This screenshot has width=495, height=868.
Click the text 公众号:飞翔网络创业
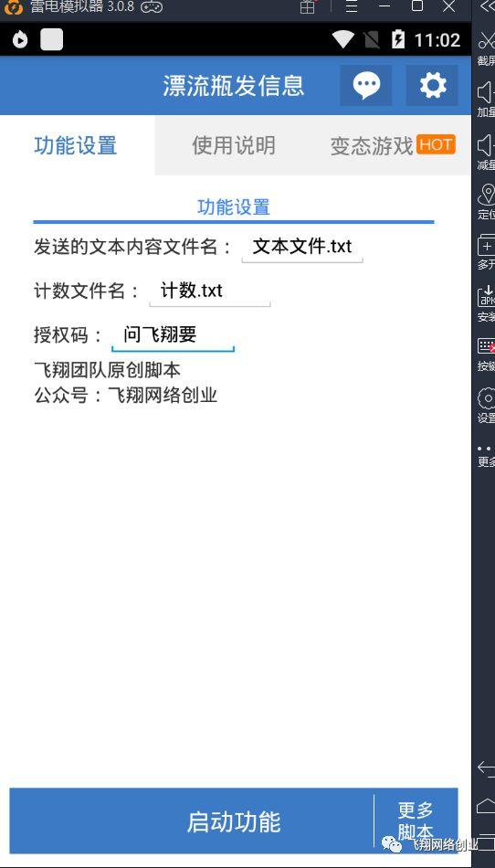(125, 396)
